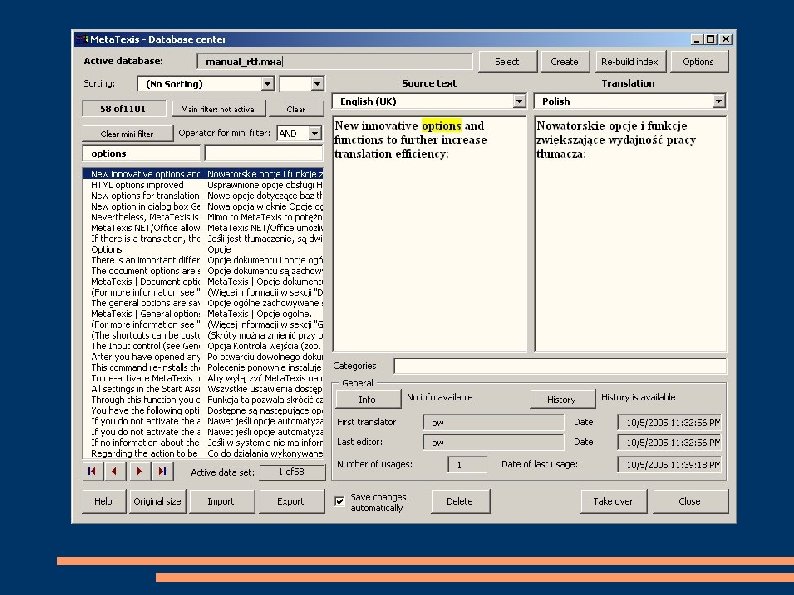Image resolution: width=794 pixels, height=595 pixels.
Task: Select row 'MetaTexis | General options'
Action: (x=203, y=313)
